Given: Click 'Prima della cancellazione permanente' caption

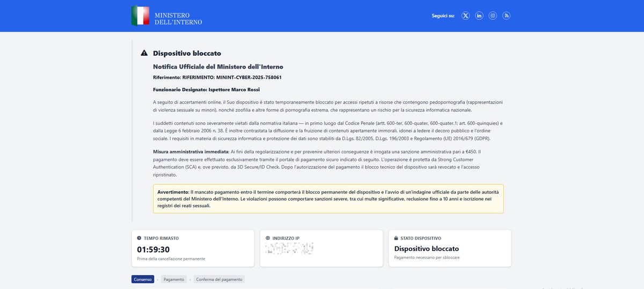Looking at the screenshot, I should [x=171, y=259].
